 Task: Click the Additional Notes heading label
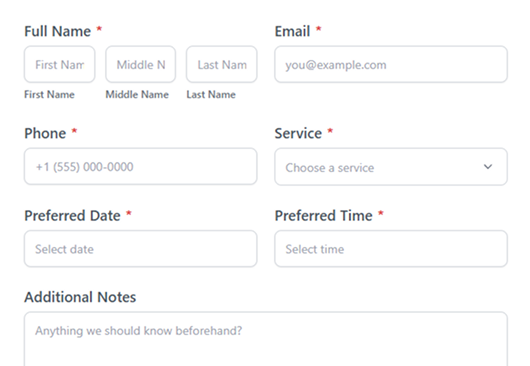coord(80,297)
